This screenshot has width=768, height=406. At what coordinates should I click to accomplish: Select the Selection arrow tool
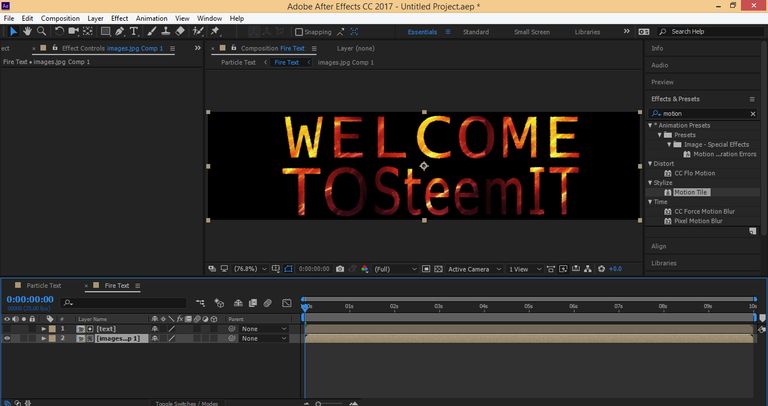coord(13,31)
